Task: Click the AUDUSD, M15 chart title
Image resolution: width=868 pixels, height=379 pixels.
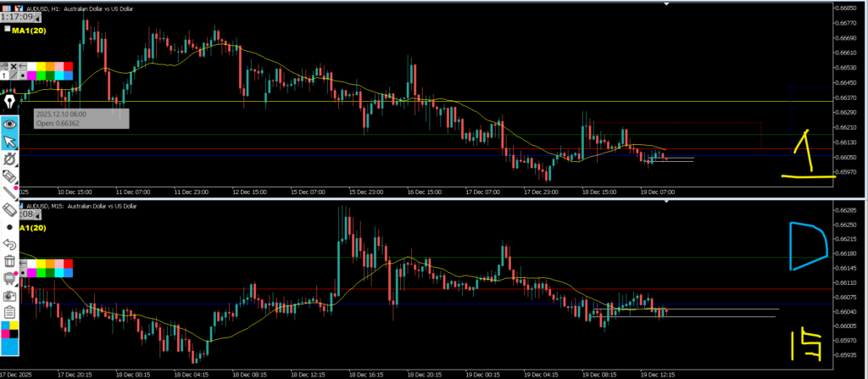Action: coord(76,204)
